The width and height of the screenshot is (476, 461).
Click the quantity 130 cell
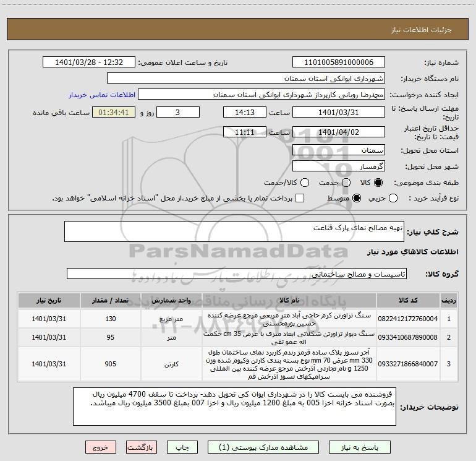(111, 319)
